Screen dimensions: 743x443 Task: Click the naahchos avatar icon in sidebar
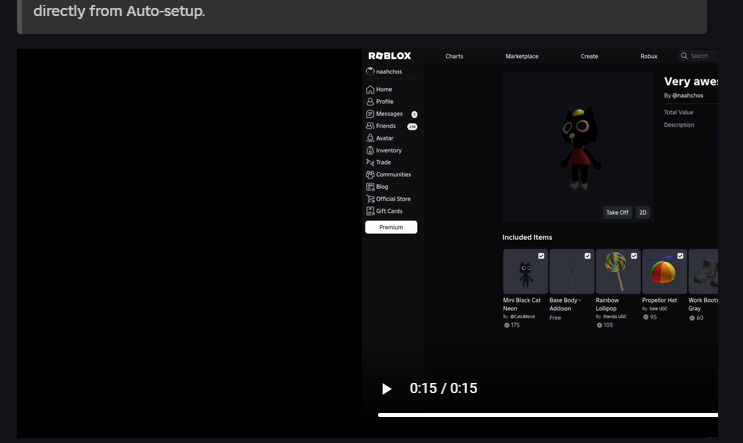pyautogui.click(x=370, y=72)
